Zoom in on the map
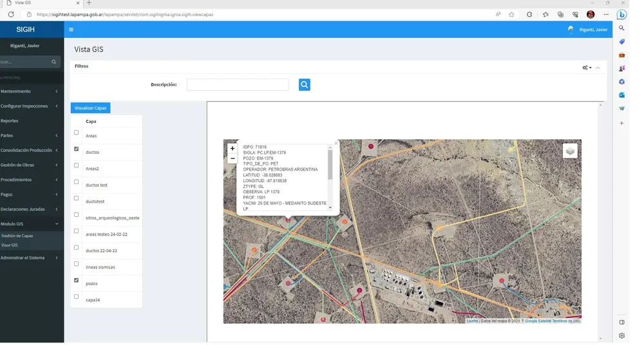Image resolution: width=644 pixels, height=345 pixels. [232, 149]
